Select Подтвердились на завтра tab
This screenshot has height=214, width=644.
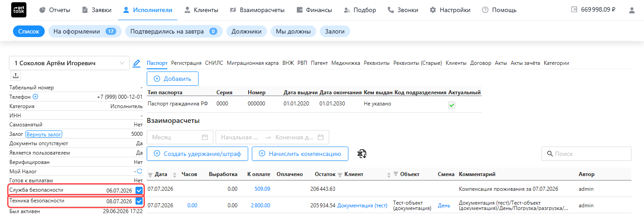pos(174,31)
